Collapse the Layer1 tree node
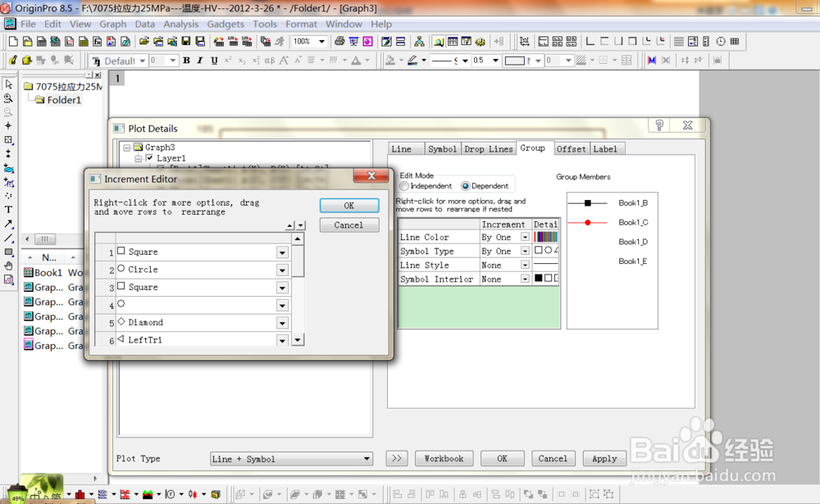This screenshot has width=820, height=504. coord(138,158)
